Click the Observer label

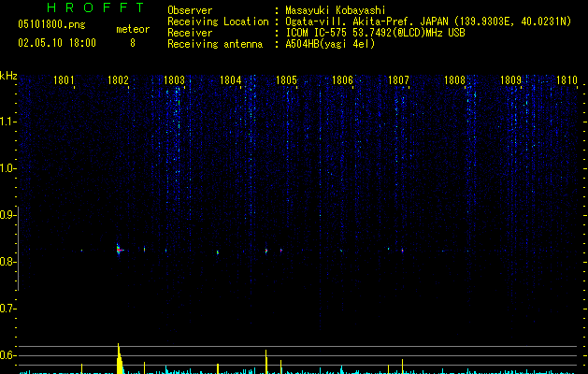click(190, 10)
